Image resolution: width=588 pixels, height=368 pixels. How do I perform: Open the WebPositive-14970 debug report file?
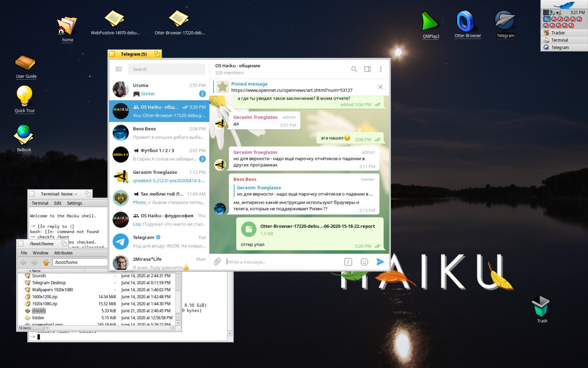[x=114, y=19]
